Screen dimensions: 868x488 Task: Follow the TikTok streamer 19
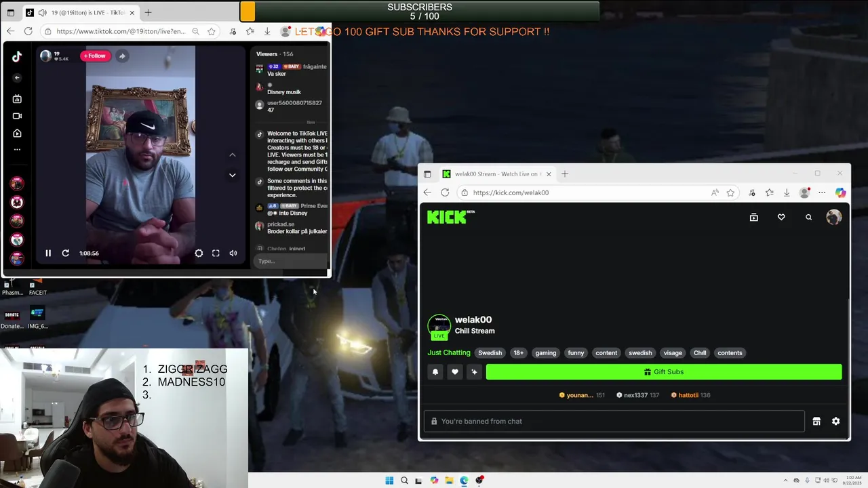coord(95,56)
